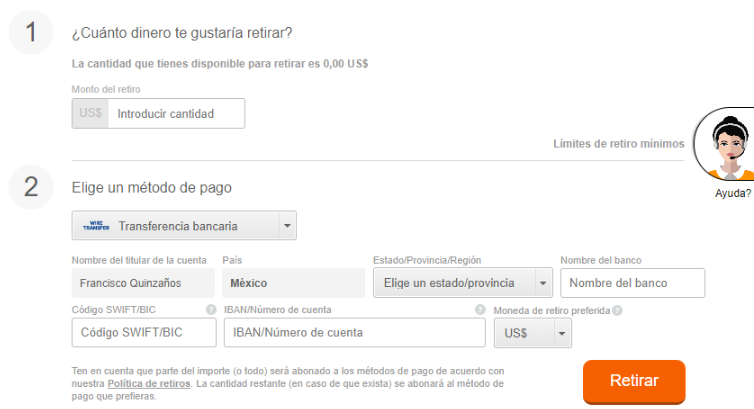Click into the IBAN/Número de cuenta field

pos(354,333)
